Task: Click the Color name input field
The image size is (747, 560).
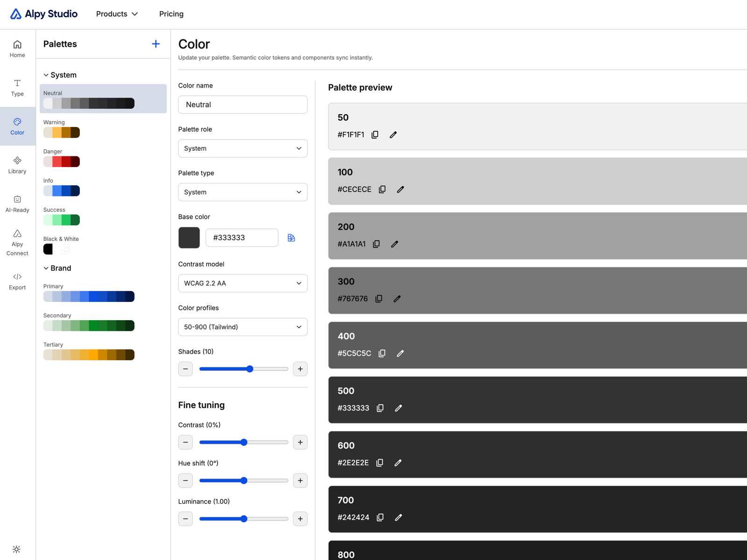Action: 243,105
